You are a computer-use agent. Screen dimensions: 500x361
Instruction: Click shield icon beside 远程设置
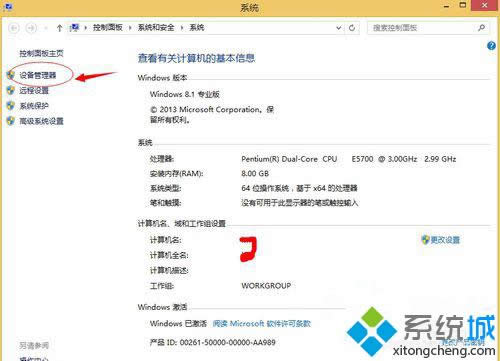[x=11, y=90]
